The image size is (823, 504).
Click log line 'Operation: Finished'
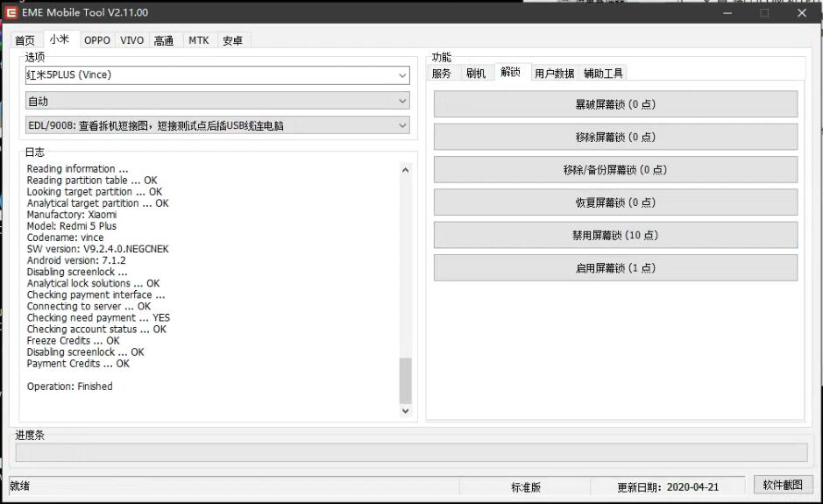click(x=70, y=387)
